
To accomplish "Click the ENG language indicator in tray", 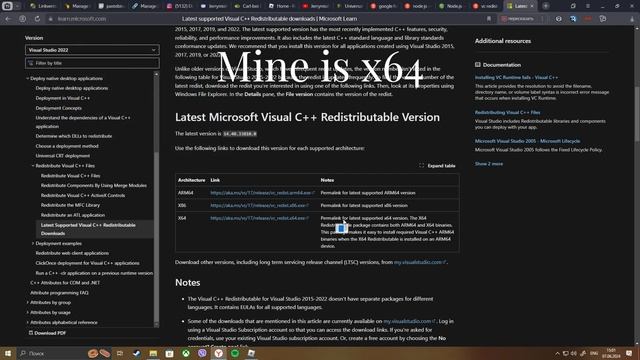I will (594, 353).
